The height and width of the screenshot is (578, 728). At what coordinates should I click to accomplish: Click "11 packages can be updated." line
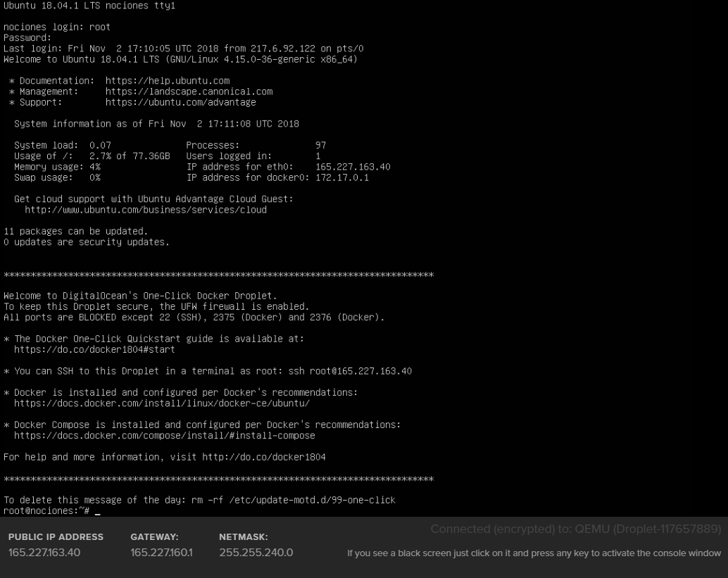[x=75, y=231]
